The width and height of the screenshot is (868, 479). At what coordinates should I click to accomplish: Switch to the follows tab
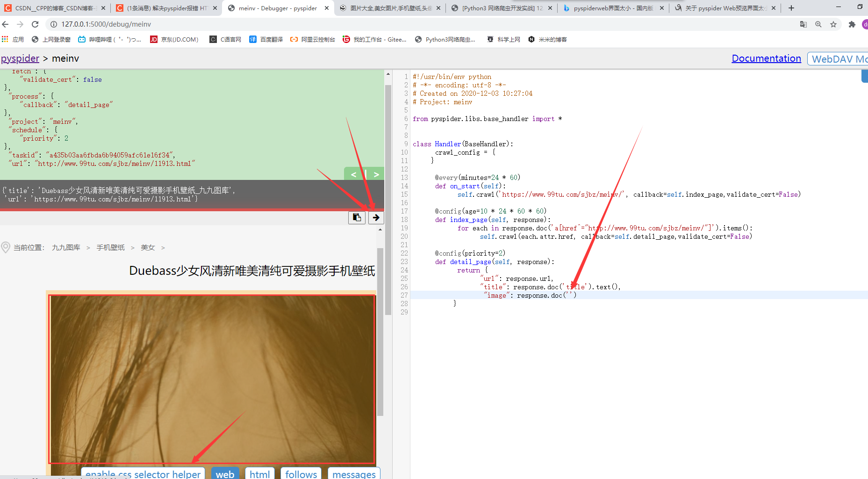[301, 473]
